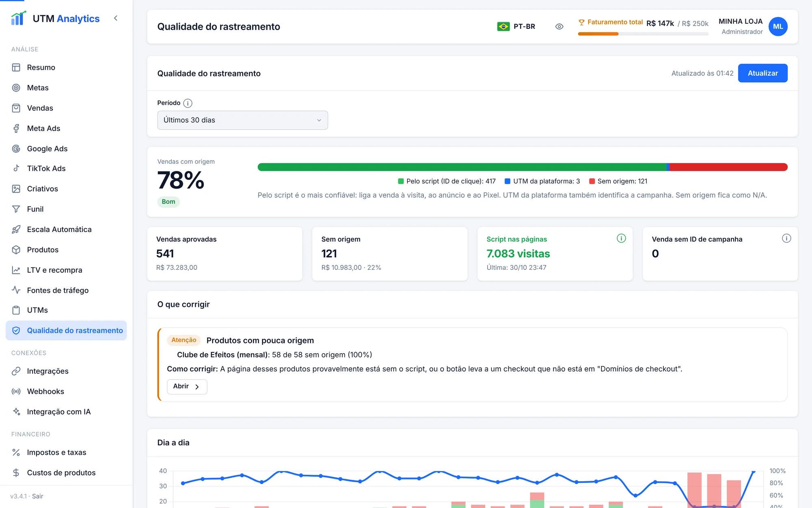Click the 'Sem origem: 121' legend entry
This screenshot has width=812, height=508.
click(618, 181)
